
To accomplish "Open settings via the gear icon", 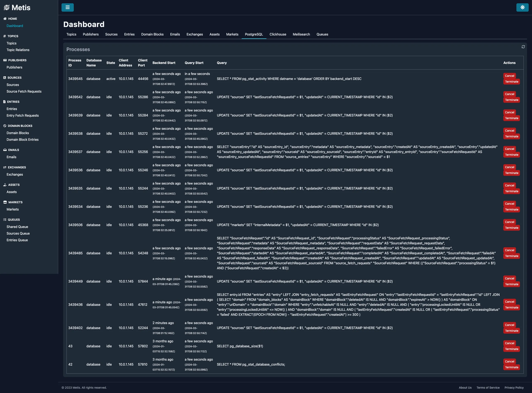I will (522, 7).
